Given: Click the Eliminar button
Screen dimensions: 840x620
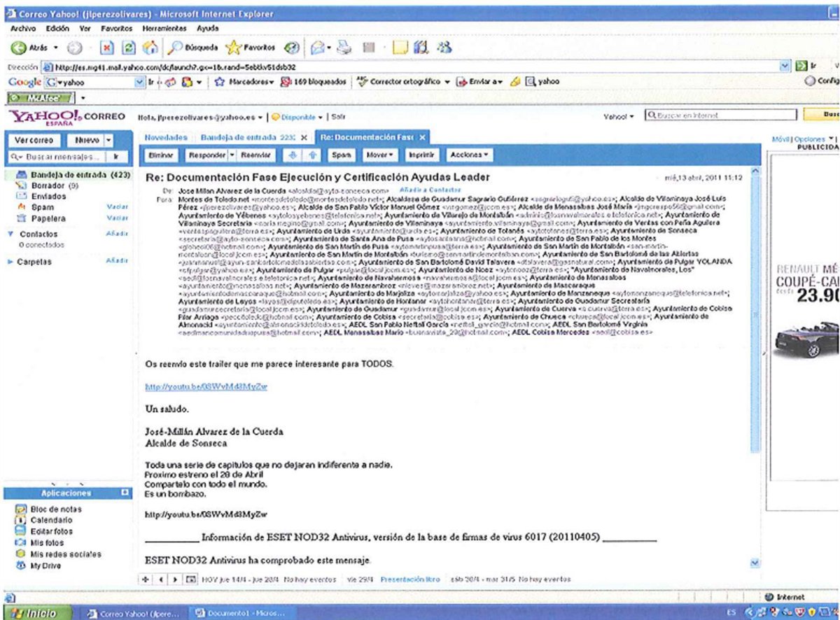Looking at the screenshot, I should tap(161, 153).
